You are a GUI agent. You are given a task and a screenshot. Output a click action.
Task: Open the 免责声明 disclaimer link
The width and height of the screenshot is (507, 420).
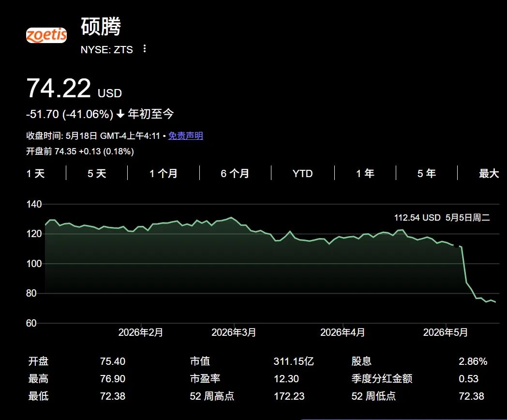[x=186, y=136]
